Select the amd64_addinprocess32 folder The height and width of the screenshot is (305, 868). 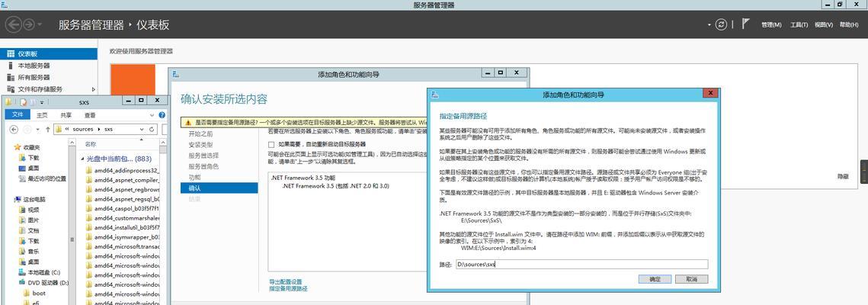click(123, 171)
